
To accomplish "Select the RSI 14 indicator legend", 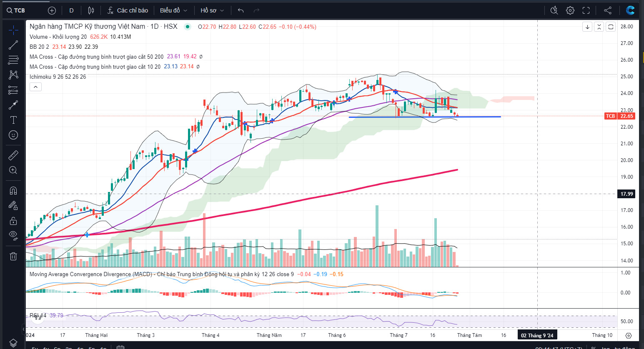I will tap(38, 315).
